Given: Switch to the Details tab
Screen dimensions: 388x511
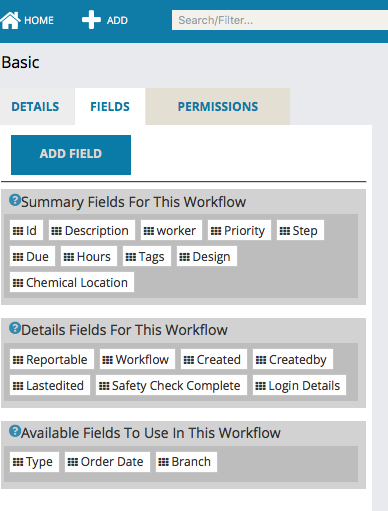Looking at the screenshot, I should point(35,107).
